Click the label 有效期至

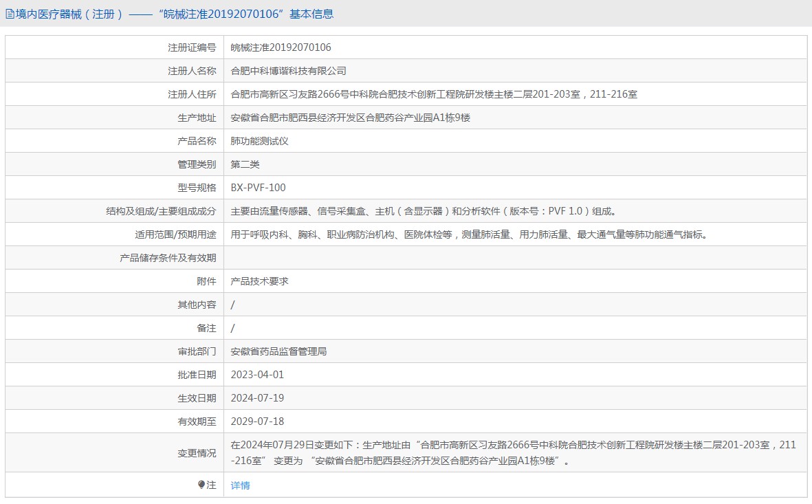pyautogui.click(x=197, y=421)
